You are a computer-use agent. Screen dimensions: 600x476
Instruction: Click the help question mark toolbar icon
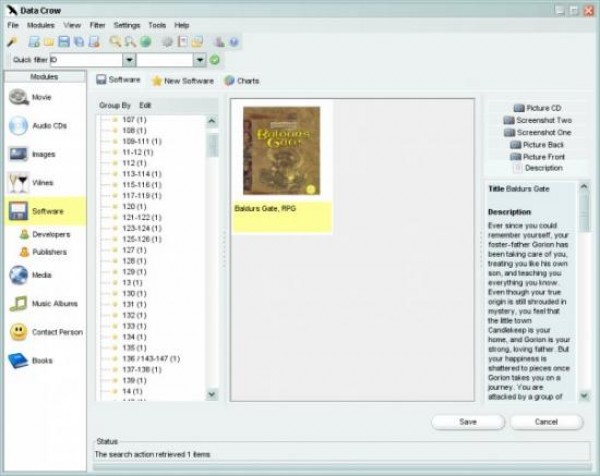(x=234, y=42)
